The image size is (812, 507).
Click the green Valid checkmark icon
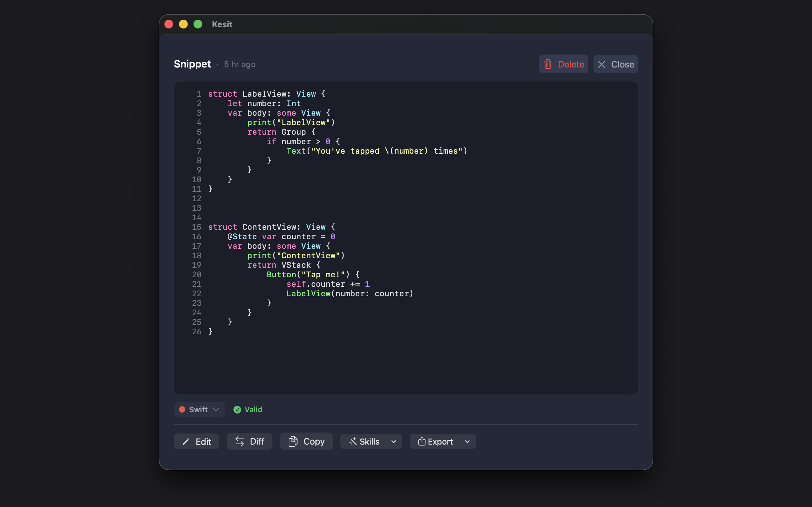pyautogui.click(x=237, y=409)
